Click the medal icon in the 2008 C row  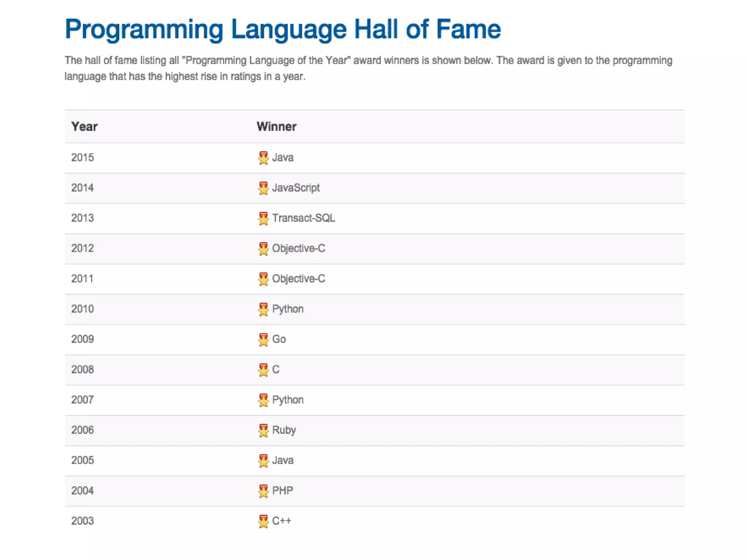(263, 370)
